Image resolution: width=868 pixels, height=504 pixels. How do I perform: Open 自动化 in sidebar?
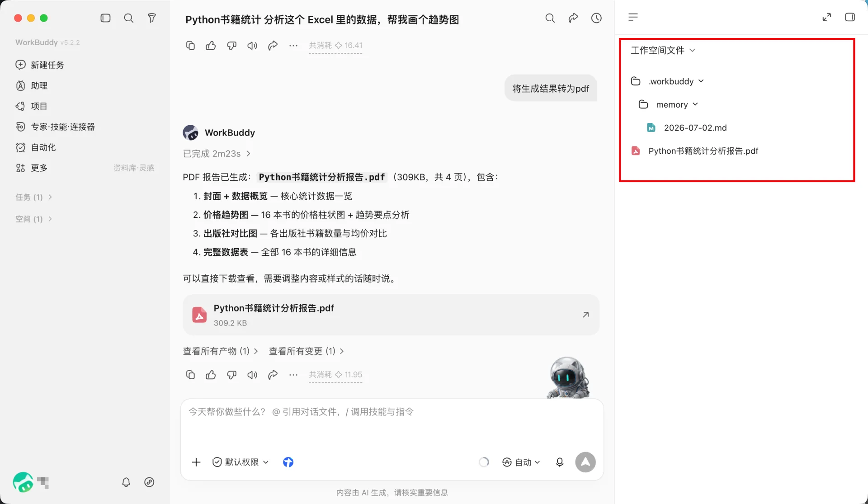point(36,147)
